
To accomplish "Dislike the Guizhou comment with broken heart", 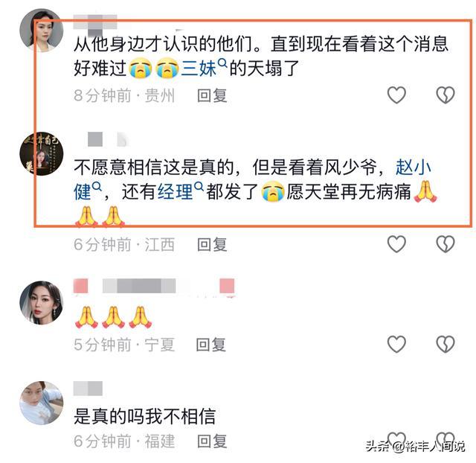I will [x=446, y=95].
